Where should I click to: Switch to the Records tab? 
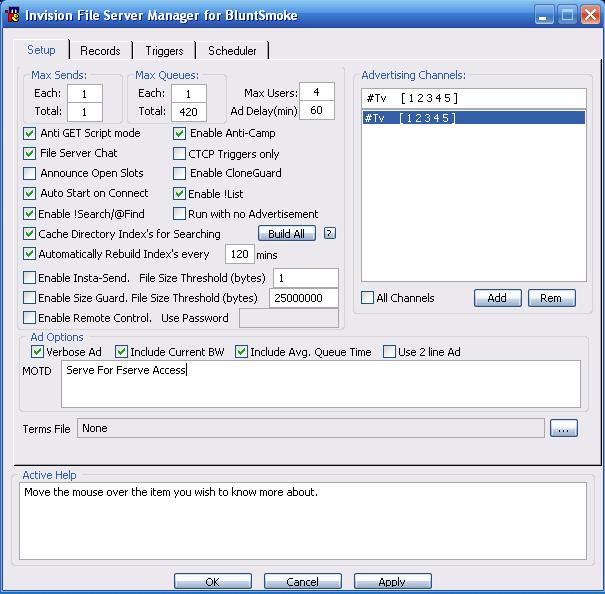pos(100,51)
